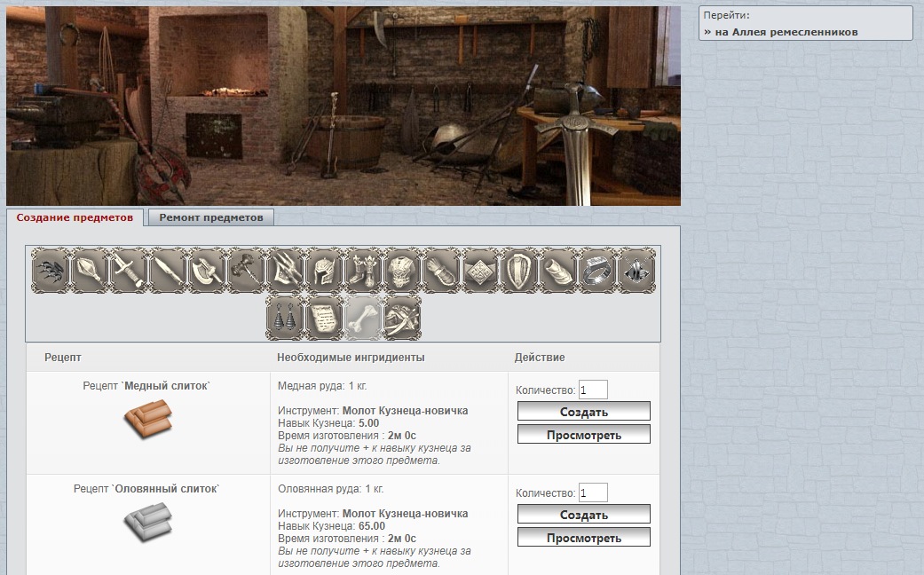Open the war hammer category
This screenshot has width=924, height=575.
coord(246,270)
